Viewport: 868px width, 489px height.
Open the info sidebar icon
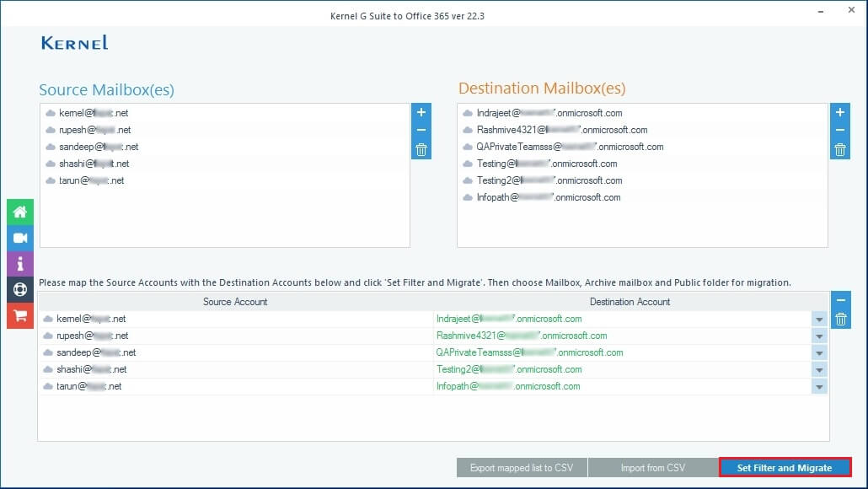click(20, 264)
